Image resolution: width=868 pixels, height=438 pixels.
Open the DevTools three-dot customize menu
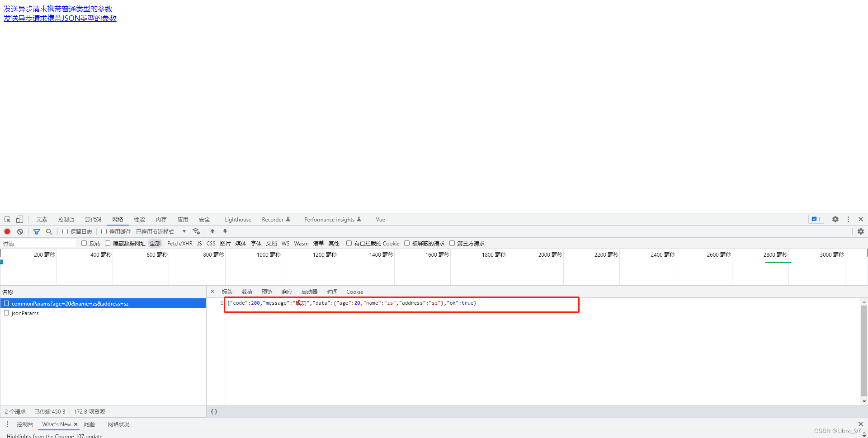(x=848, y=219)
